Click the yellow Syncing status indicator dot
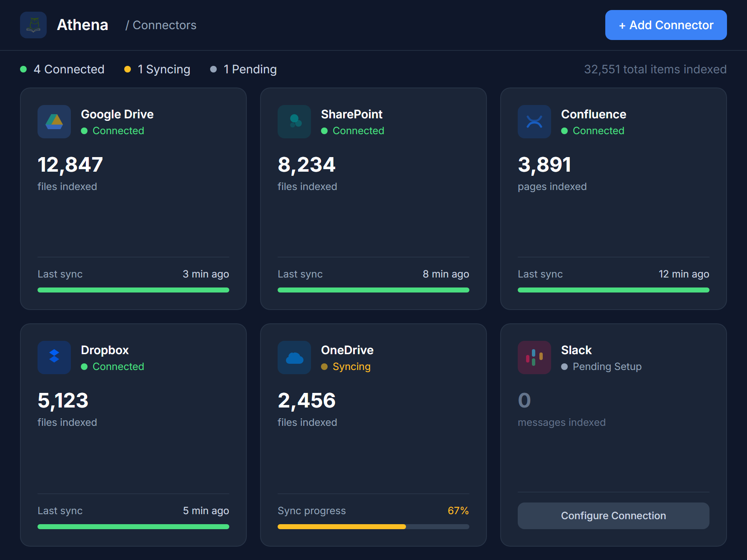 [x=128, y=69]
